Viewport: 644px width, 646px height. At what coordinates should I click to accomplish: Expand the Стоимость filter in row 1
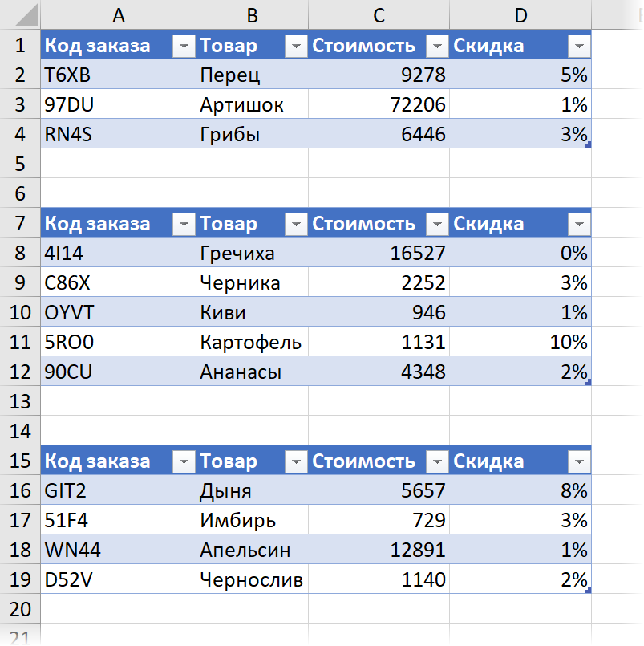click(x=437, y=46)
